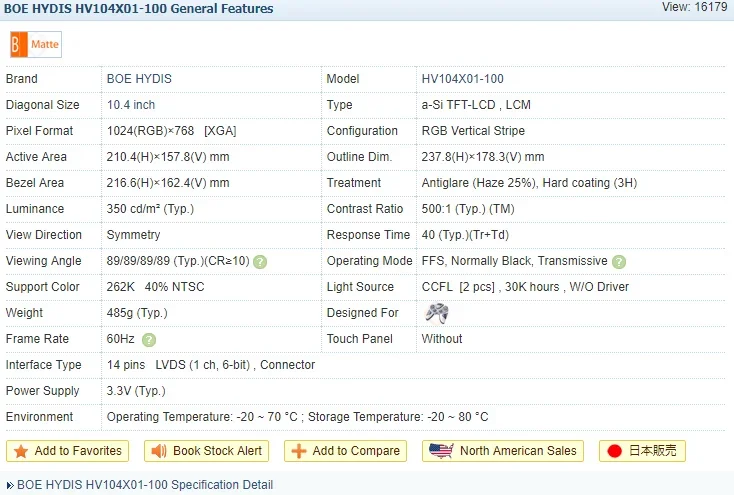This screenshot has width=734, height=495.
Task: Click power supply 3.3V (Typ.) value
Action: tap(136, 391)
